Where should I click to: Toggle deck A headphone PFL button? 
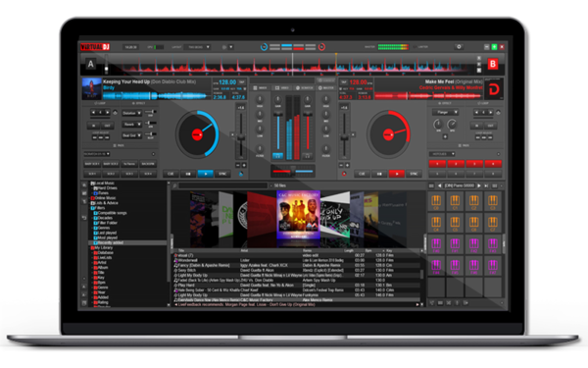point(277,155)
